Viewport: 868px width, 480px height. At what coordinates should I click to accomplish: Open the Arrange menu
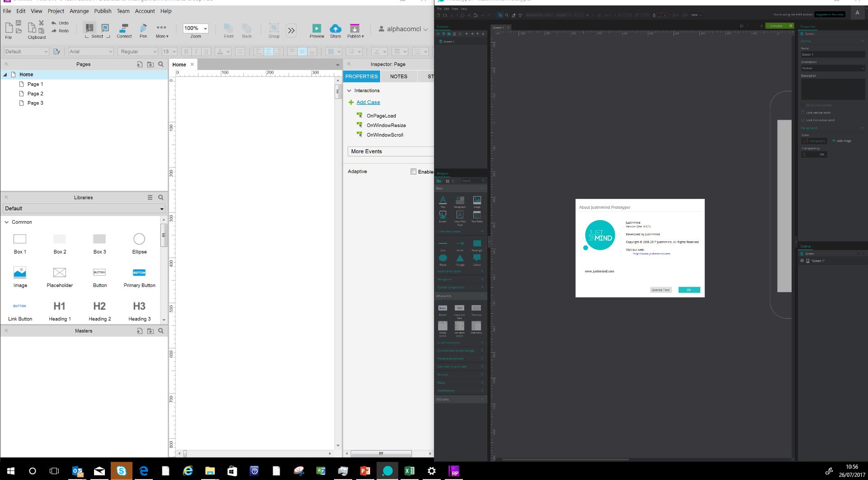pyautogui.click(x=79, y=11)
